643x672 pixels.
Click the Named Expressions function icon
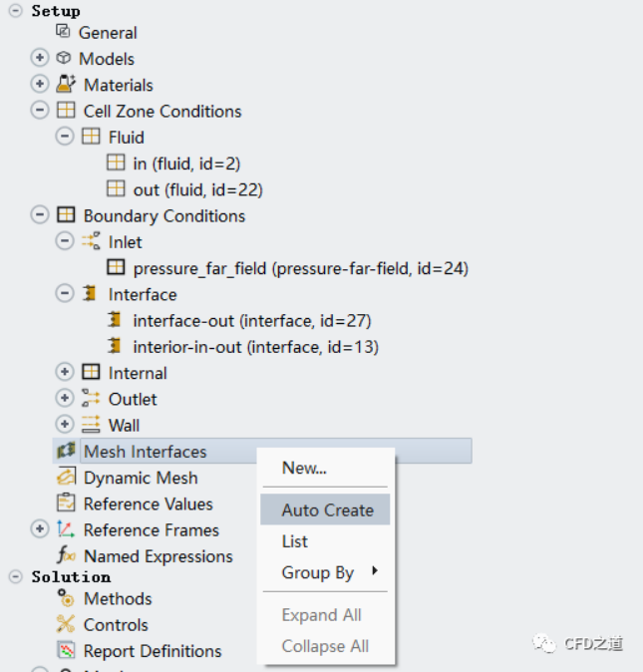point(66,556)
